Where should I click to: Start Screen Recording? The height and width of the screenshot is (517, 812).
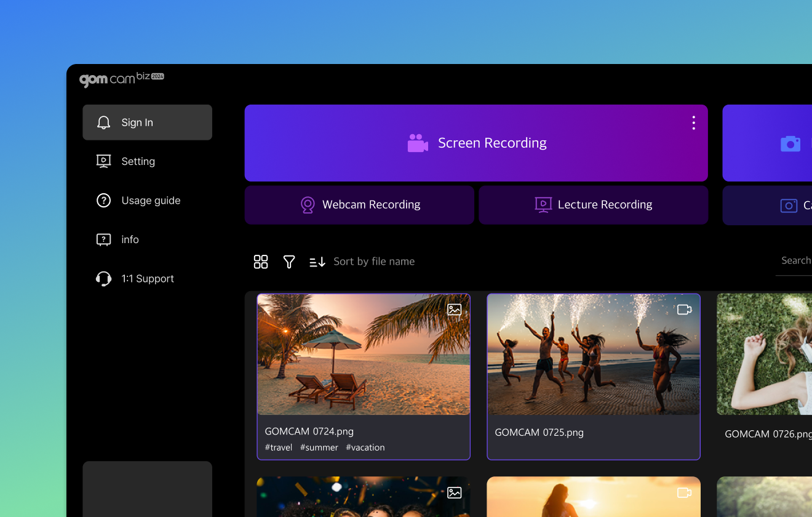[x=477, y=143]
